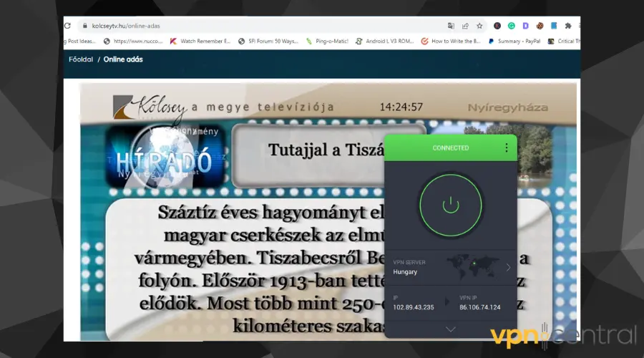This screenshot has width=644, height=358.
Task: Open the 'https://www.nucco...' bookmark
Action: tap(133, 41)
